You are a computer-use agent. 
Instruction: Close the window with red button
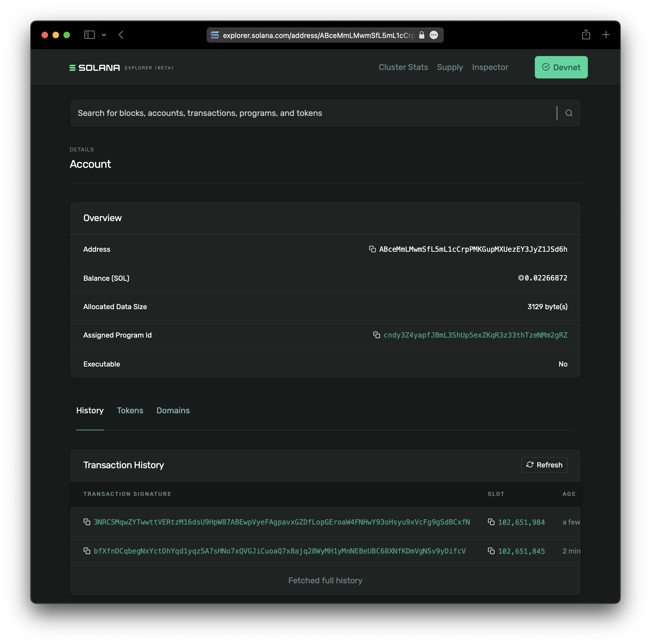coord(45,35)
